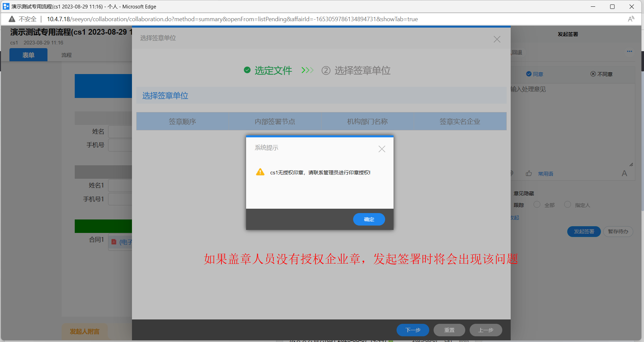The height and width of the screenshot is (342, 644).
Task: Click into the 输入处理意见 comment box
Action: (x=572, y=125)
